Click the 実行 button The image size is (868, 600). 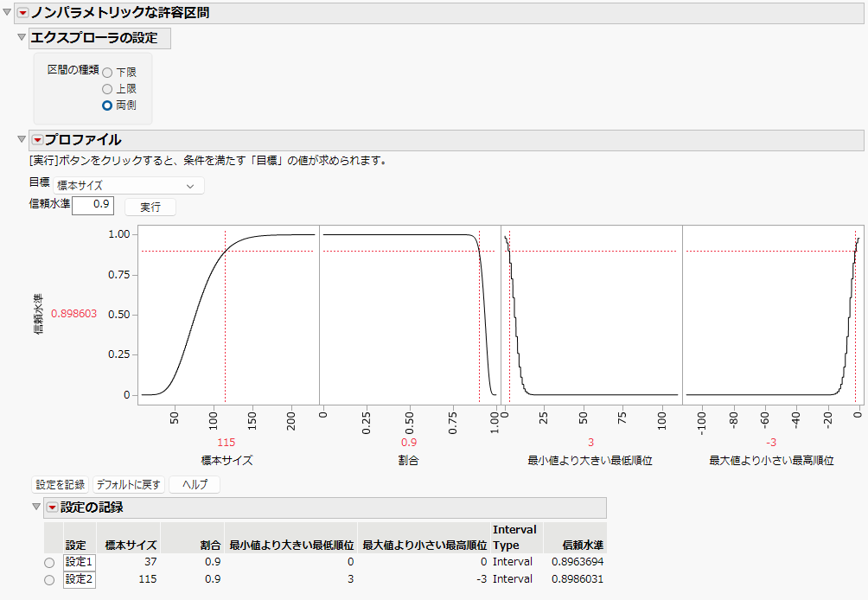(150, 207)
